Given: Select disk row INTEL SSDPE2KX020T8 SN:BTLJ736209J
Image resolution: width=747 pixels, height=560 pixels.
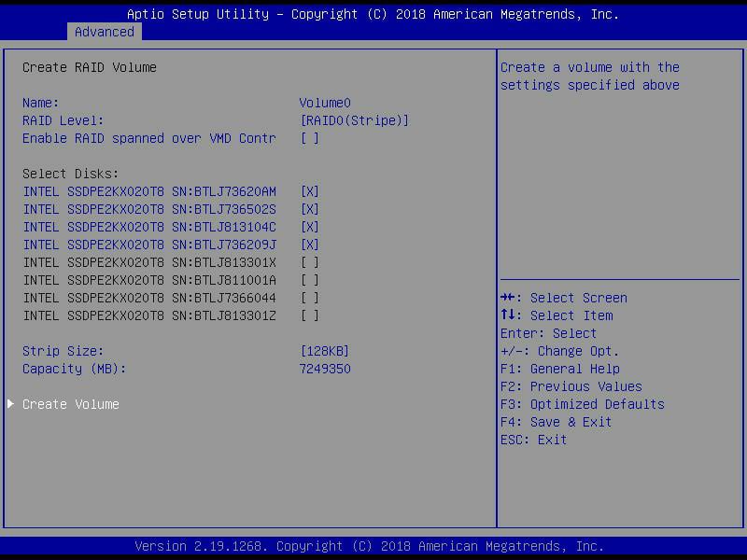Looking at the screenshot, I should 149,245.
